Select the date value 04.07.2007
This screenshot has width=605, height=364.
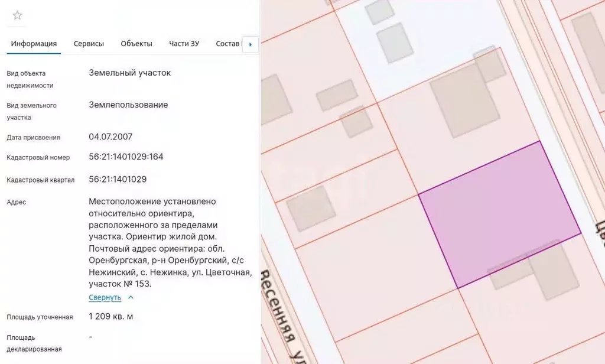click(x=110, y=136)
